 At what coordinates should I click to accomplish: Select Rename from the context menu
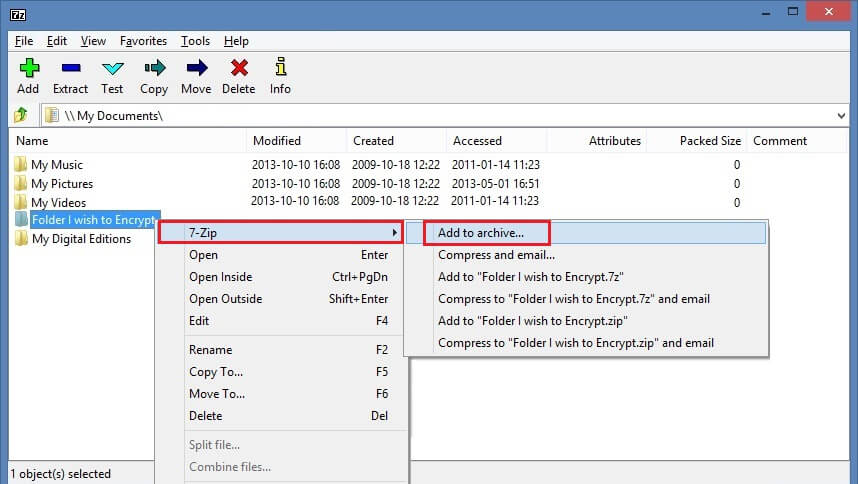coord(210,350)
